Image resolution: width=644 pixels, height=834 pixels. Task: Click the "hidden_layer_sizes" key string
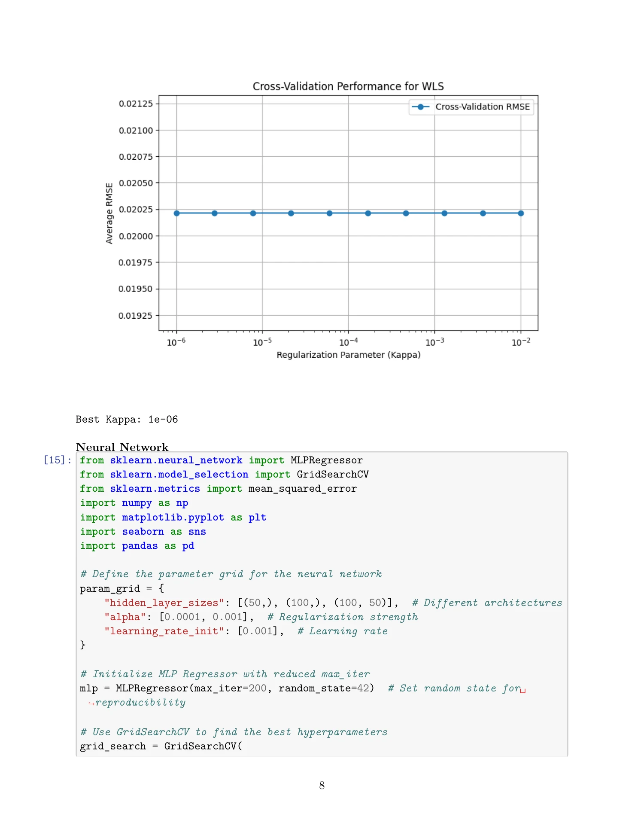pyautogui.click(x=164, y=603)
